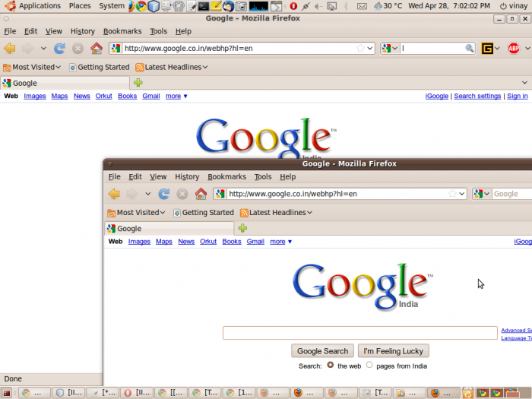Open URL bar dropdown in front window
532x399 pixels.
point(462,194)
